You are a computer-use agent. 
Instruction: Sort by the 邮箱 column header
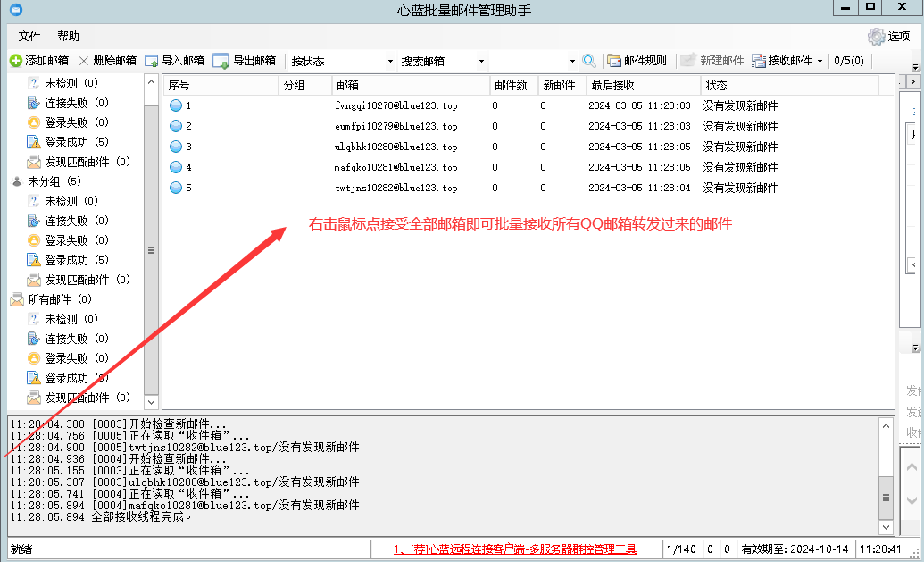(x=411, y=86)
